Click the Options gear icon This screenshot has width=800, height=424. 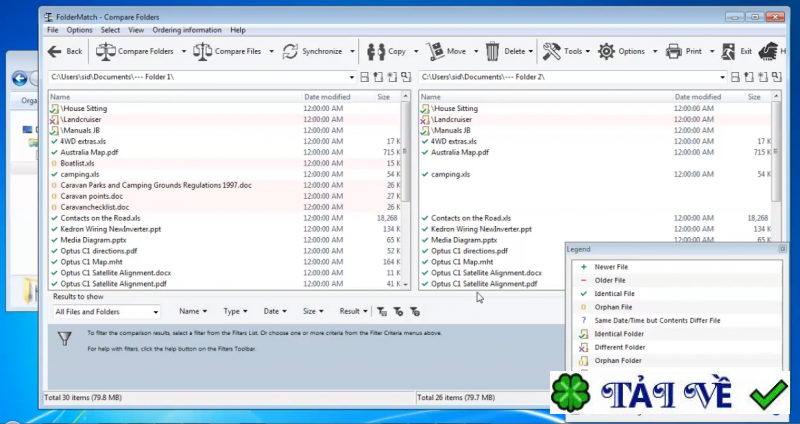(607, 51)
